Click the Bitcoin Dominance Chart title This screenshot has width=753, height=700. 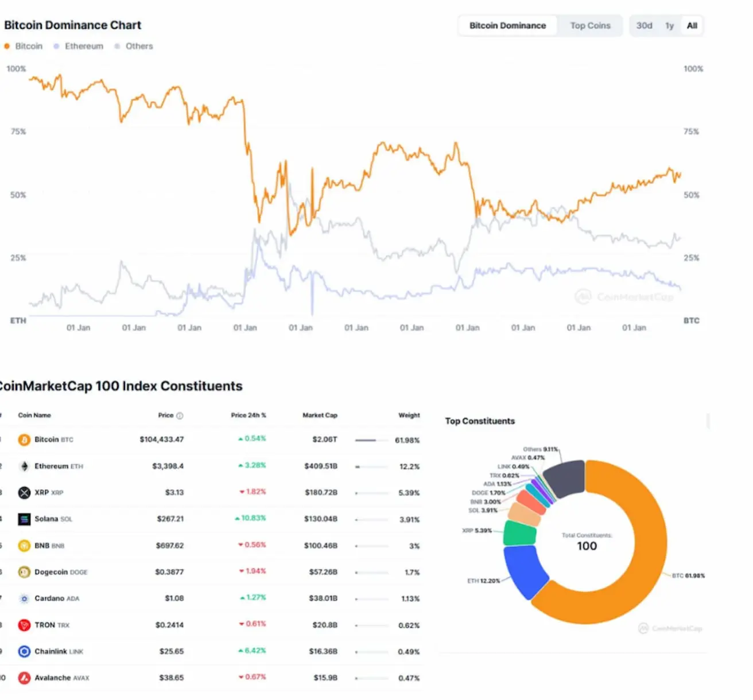click(72, 25)
